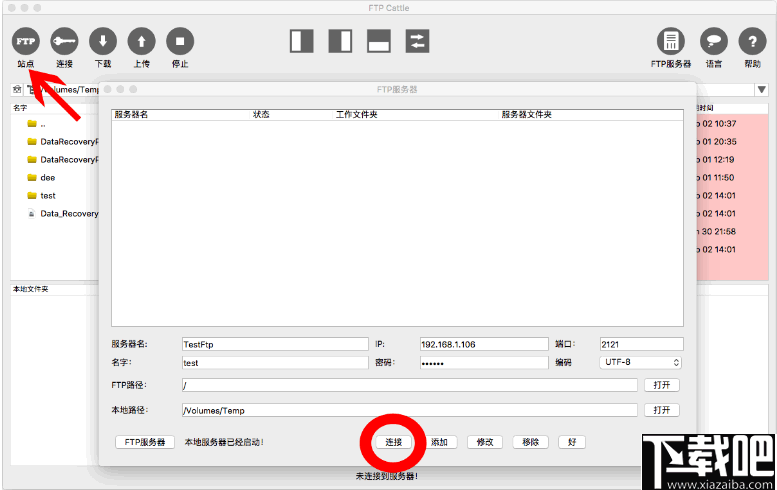Open the Language speech bubble icon
777x490 pixels.
click(x=714, y=41)
